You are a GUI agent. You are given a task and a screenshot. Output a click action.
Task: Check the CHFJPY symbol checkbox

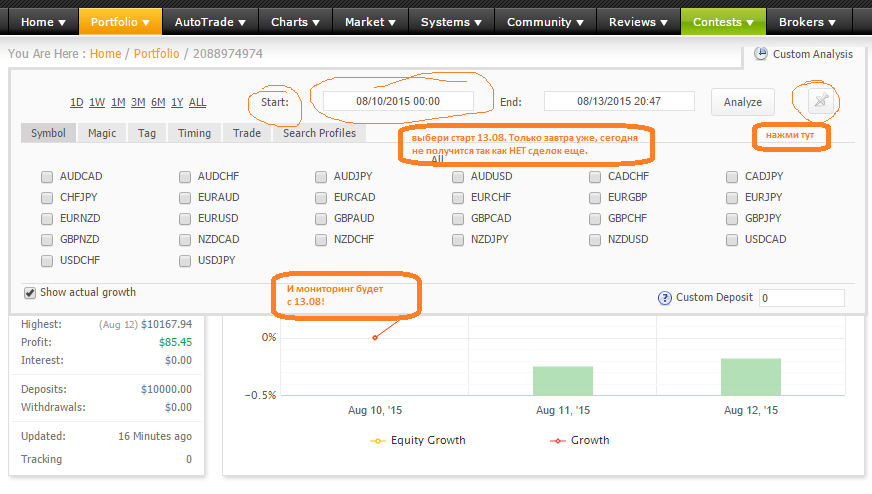47,198
